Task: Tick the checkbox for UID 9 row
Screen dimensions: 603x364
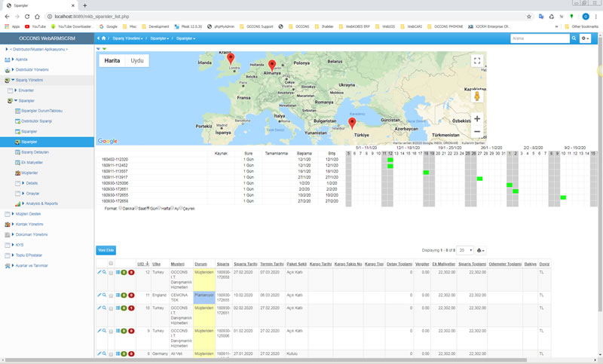Action: tap(111, 332)
